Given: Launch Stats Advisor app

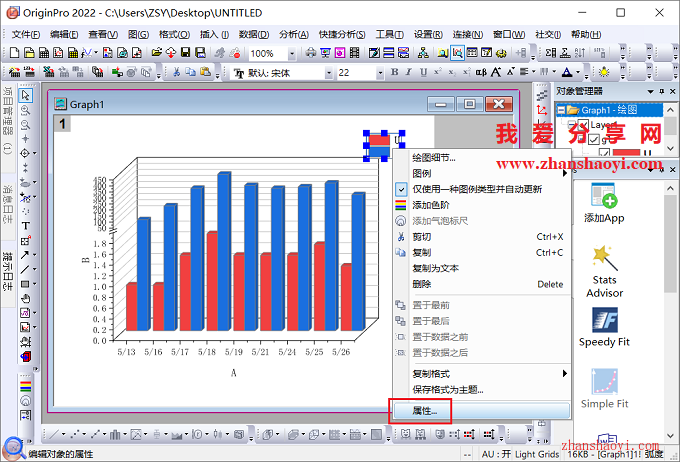Looking at the screenshot, I should point(605,272).
